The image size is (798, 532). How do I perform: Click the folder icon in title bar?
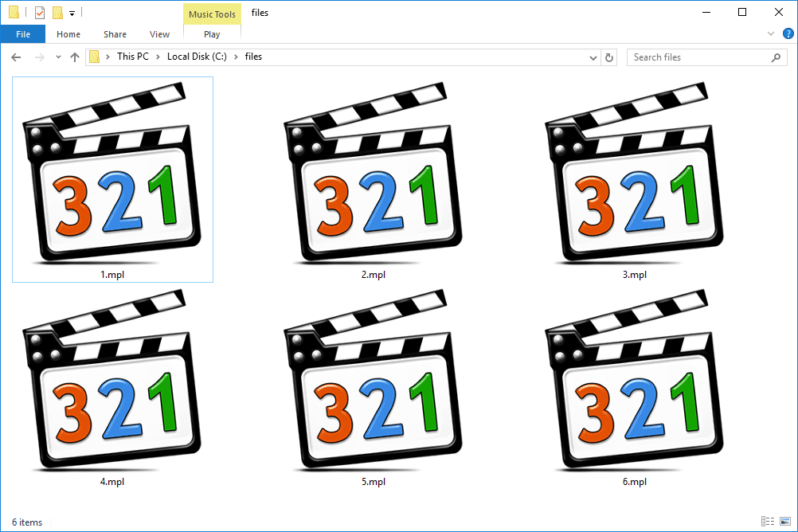coord(14,12)
